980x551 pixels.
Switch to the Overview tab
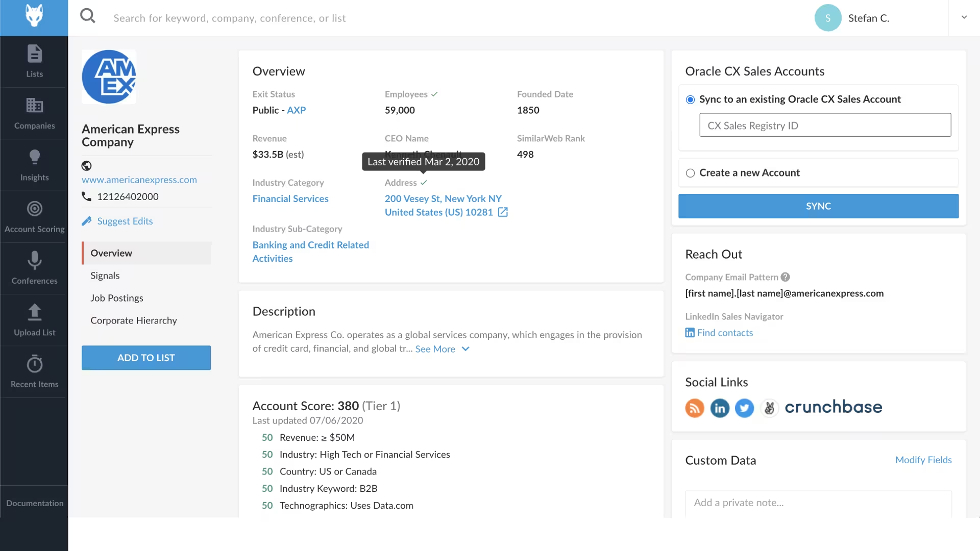pos(146,253)
